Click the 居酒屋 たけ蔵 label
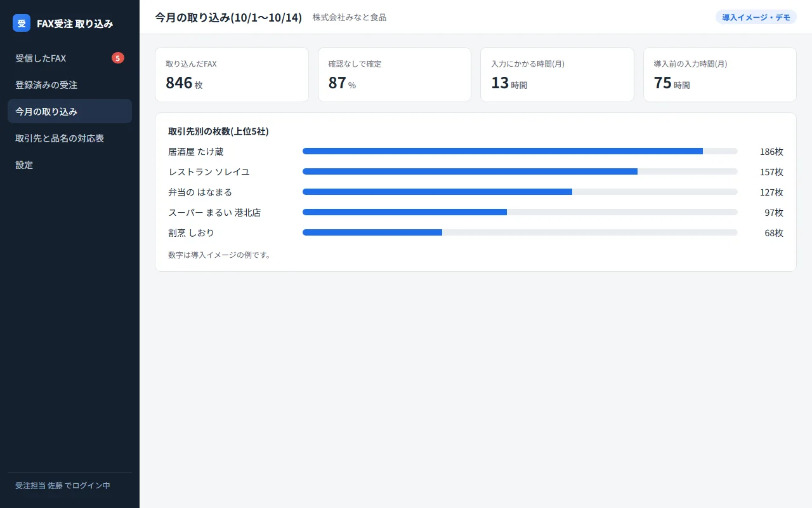The height and width of the screenshot is (508, 812). click(x=196, y=152)
